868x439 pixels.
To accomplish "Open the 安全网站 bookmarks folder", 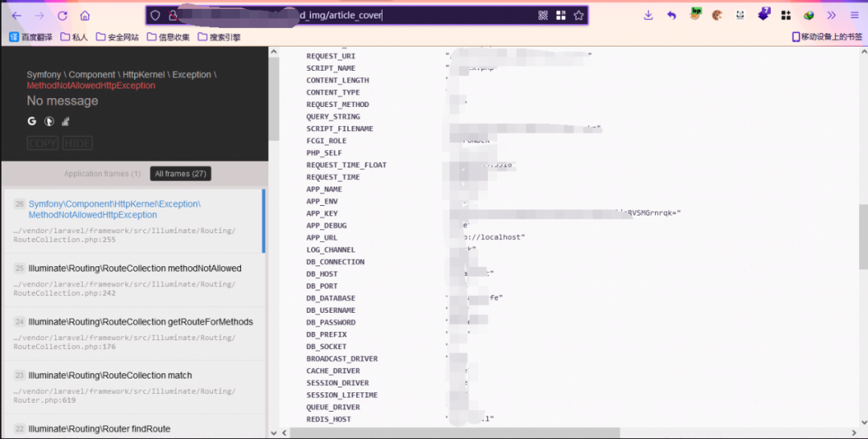I will tap(117, 37).
